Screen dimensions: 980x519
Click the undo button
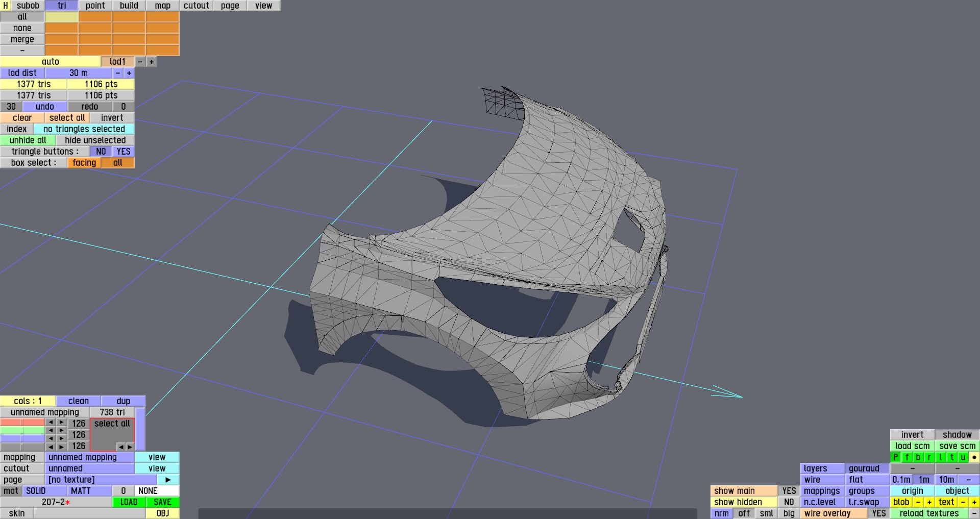click(45, 107)
